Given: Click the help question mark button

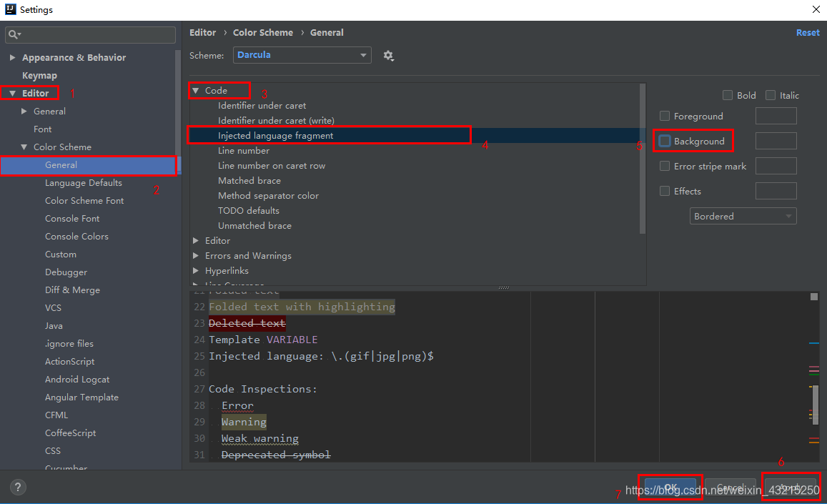Looking at the screenshot, I should 18,487.
